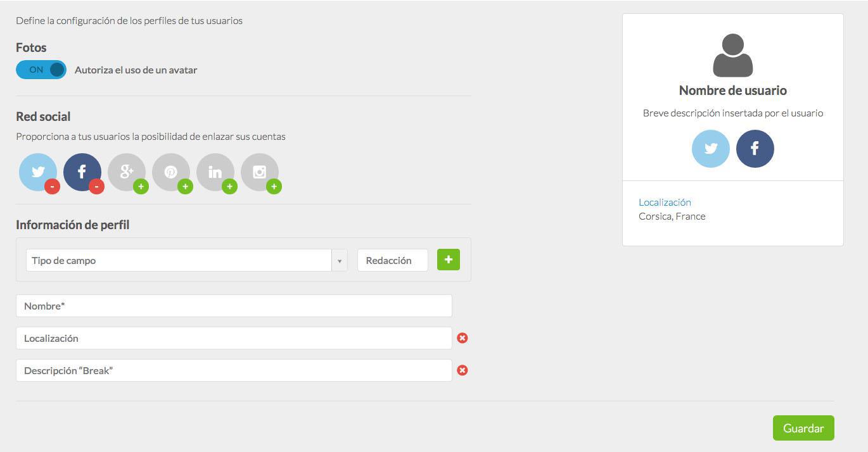Screen dimensions: 868x452
Task: Focus the Redacción input field
Action: click(392, 260)
